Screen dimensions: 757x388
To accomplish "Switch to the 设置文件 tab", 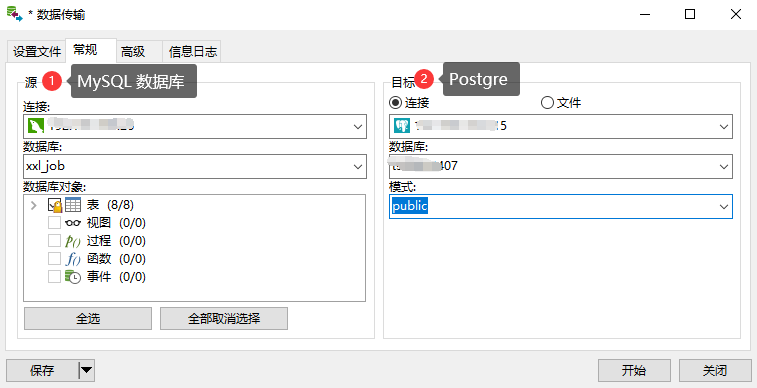I will pyautogui.click(x=37, y=51).
